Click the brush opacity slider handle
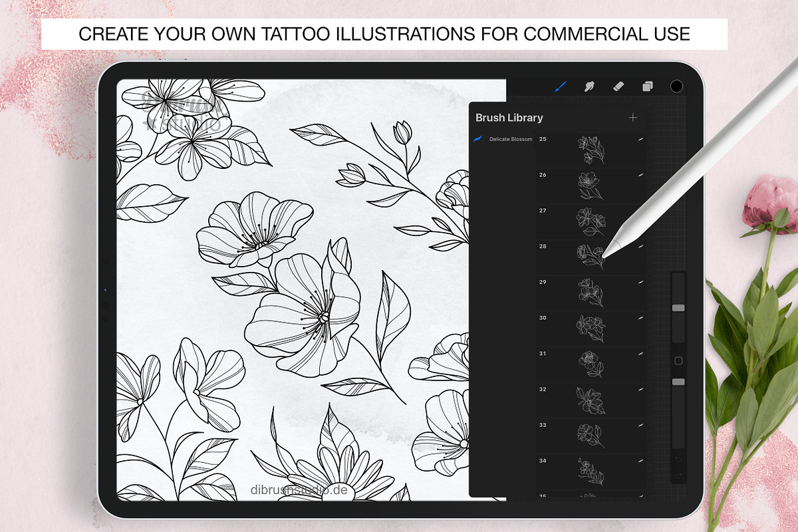798x532 pixels. 678,382
